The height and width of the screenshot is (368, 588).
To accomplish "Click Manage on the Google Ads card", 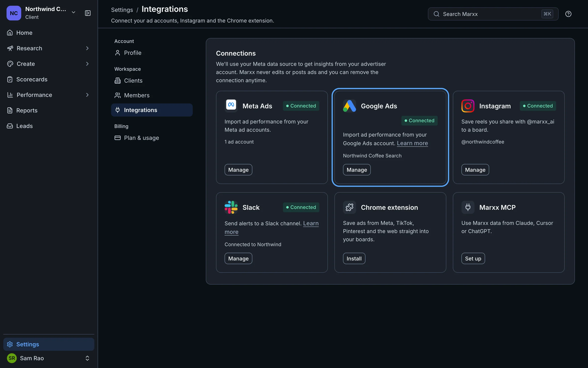I will click(356, 170).
